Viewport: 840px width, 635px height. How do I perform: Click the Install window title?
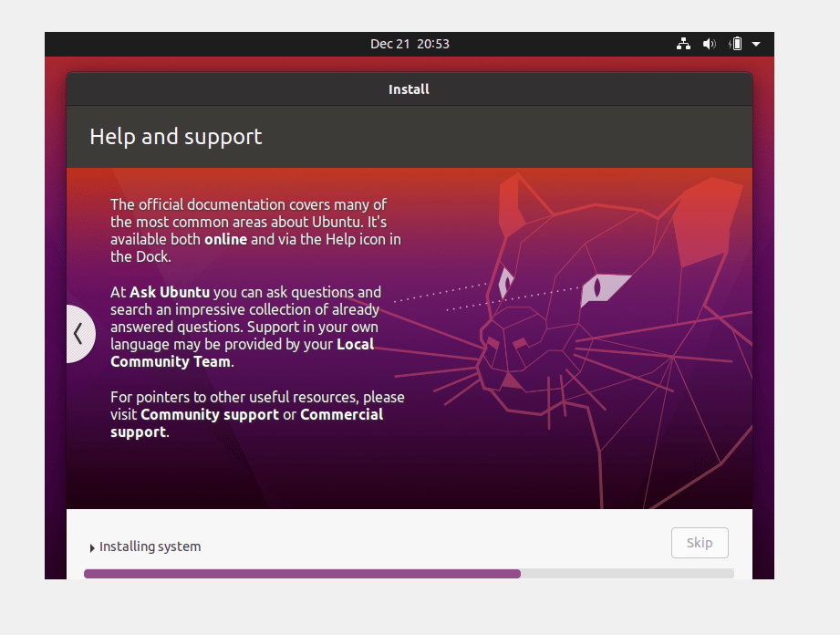click(x=409, y=89)
